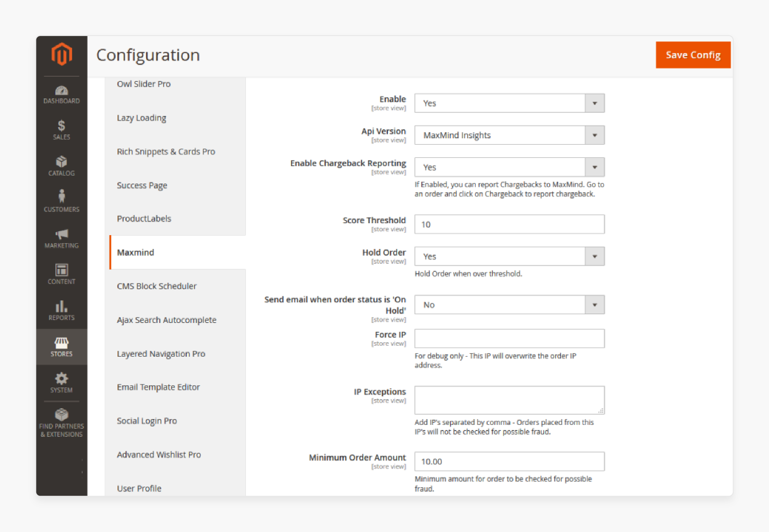
Task: Select the Layered Navigation Pro tab
Action: tap(161, 354)
